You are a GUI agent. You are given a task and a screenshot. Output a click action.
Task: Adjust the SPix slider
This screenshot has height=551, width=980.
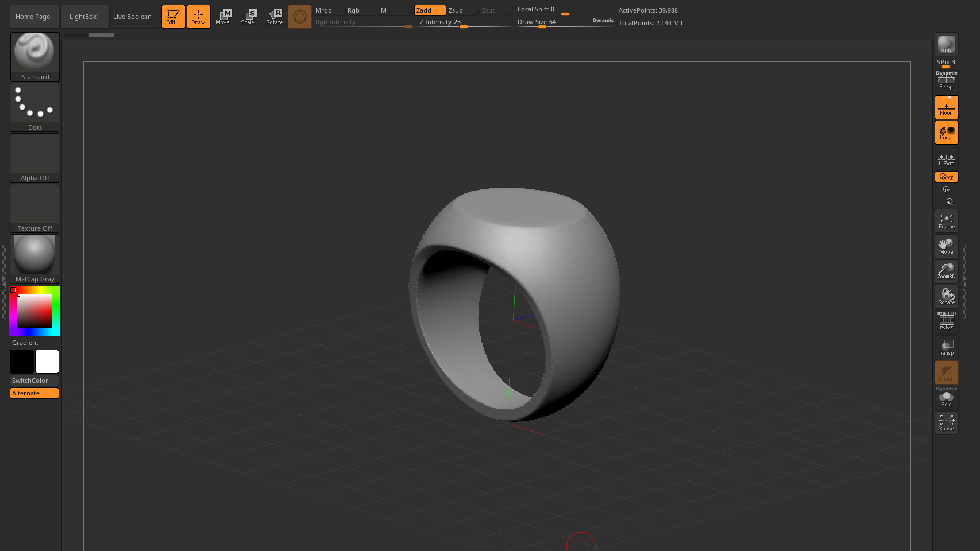[x=946, y=63]
